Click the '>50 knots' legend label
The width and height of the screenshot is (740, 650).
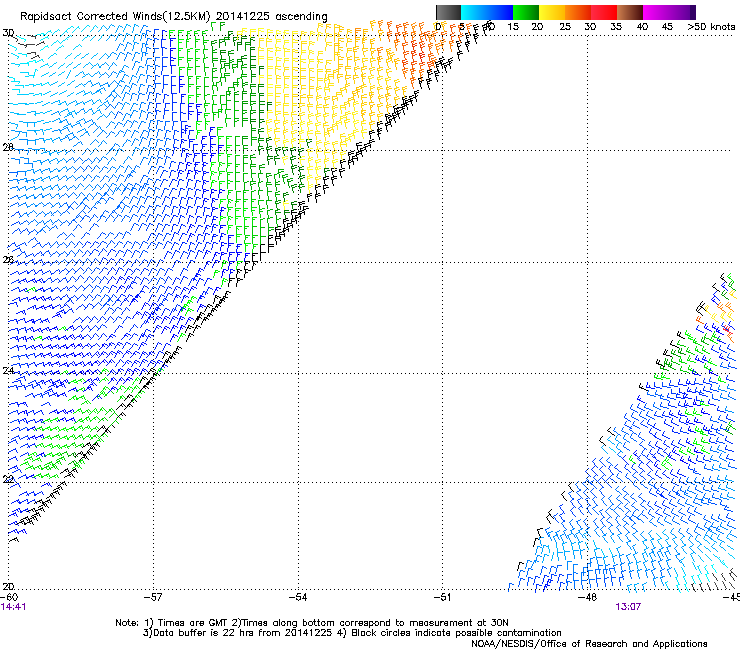[711, 27]
